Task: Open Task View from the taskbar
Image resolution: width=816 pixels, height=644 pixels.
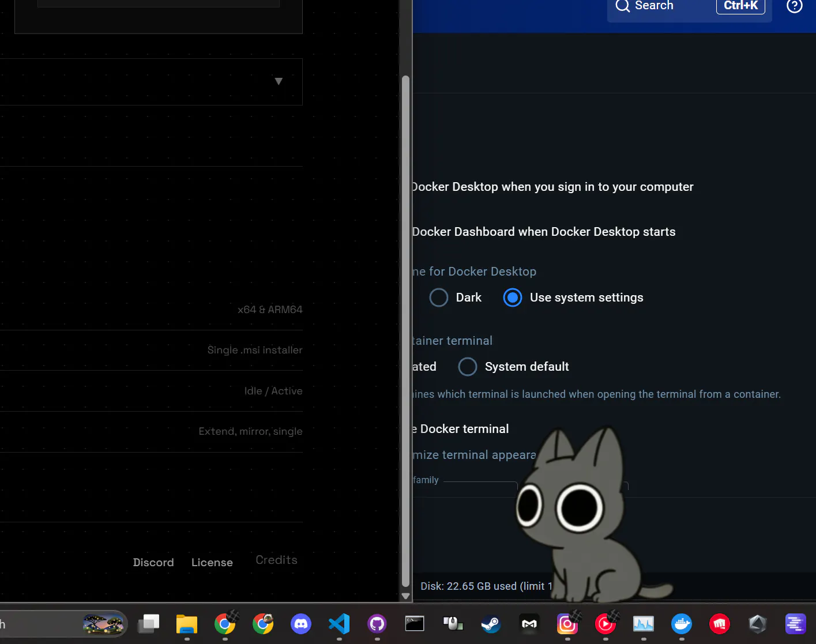Action: click(149, 624)
